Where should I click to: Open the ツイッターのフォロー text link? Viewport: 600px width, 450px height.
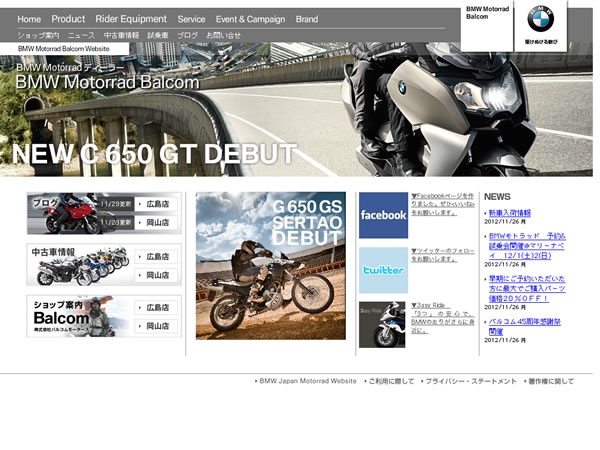point(443,255)
